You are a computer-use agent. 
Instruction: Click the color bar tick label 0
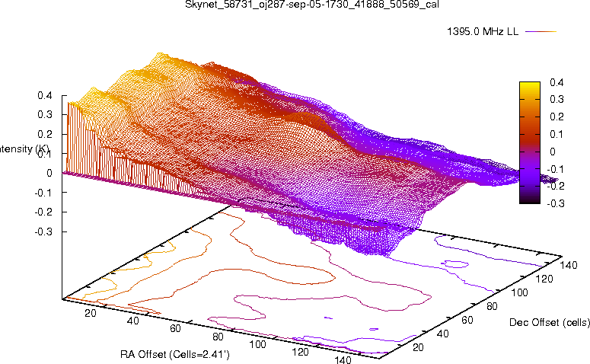coord(553,152)
